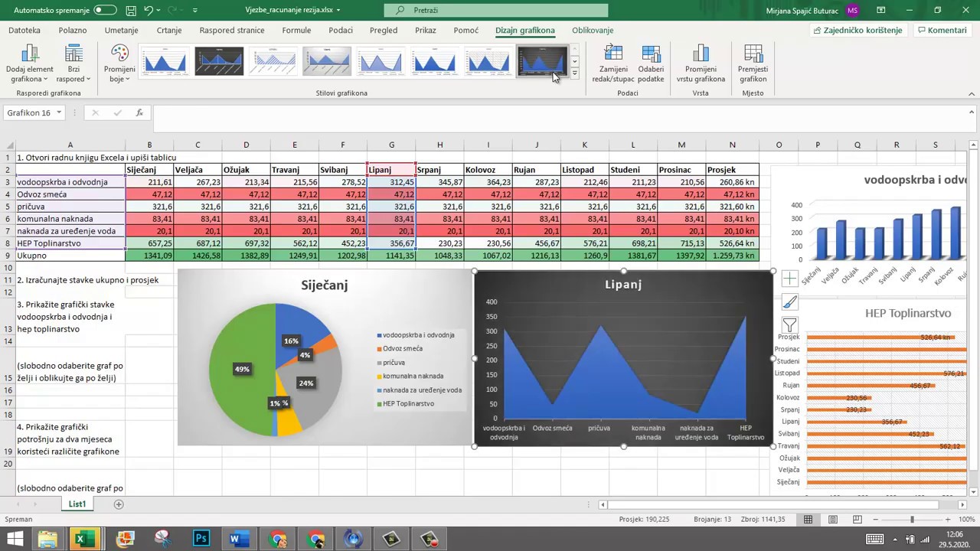Switch to Normal view icon in status bar

pos(808,520)
